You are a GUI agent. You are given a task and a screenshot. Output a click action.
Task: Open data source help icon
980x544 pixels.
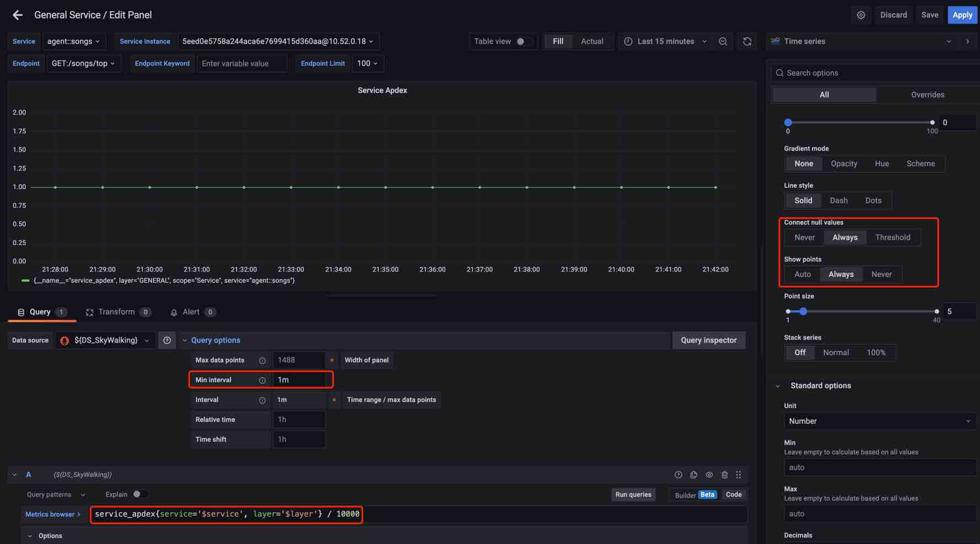click(x=167, y=341)
